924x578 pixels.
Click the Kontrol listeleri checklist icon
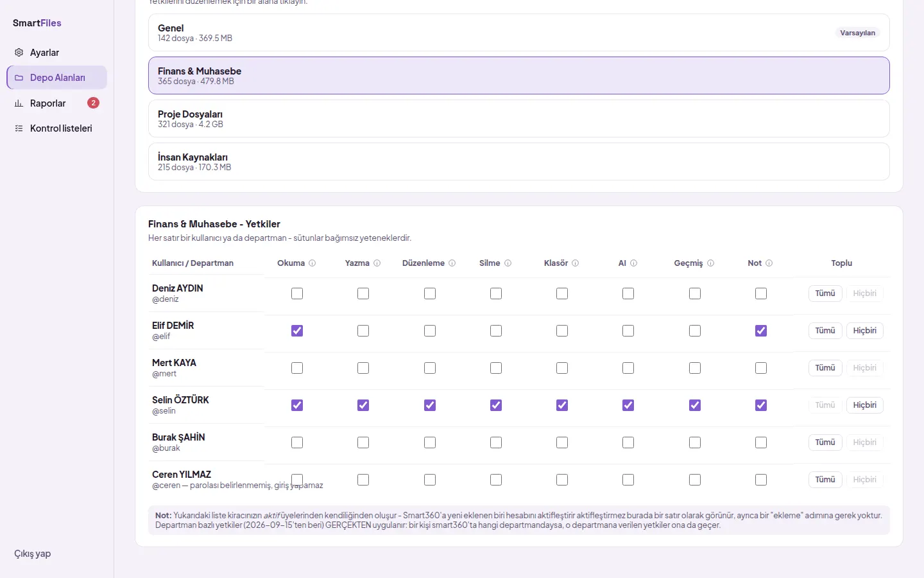19,128
